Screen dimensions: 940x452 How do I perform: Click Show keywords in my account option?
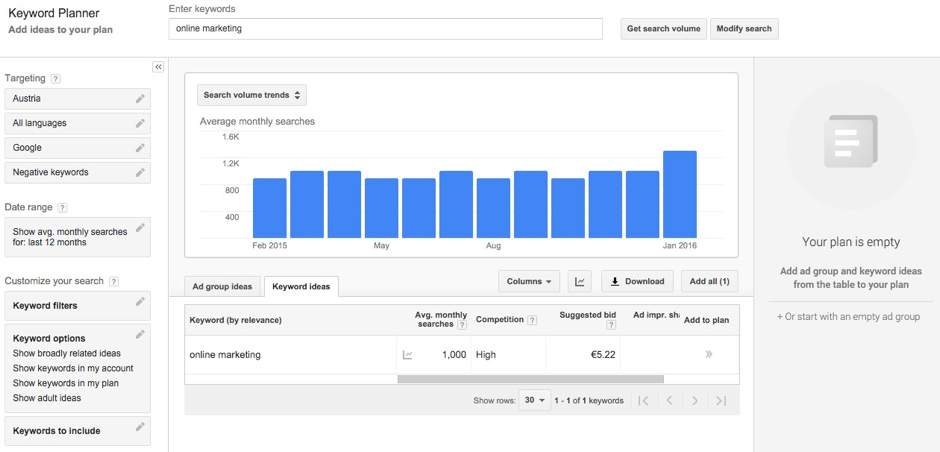[x=73, y=368]
